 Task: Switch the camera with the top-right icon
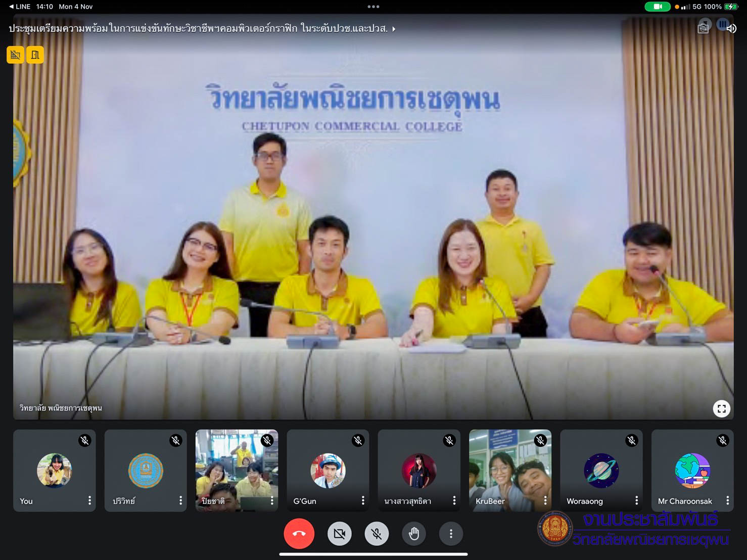tap(704, 28)
